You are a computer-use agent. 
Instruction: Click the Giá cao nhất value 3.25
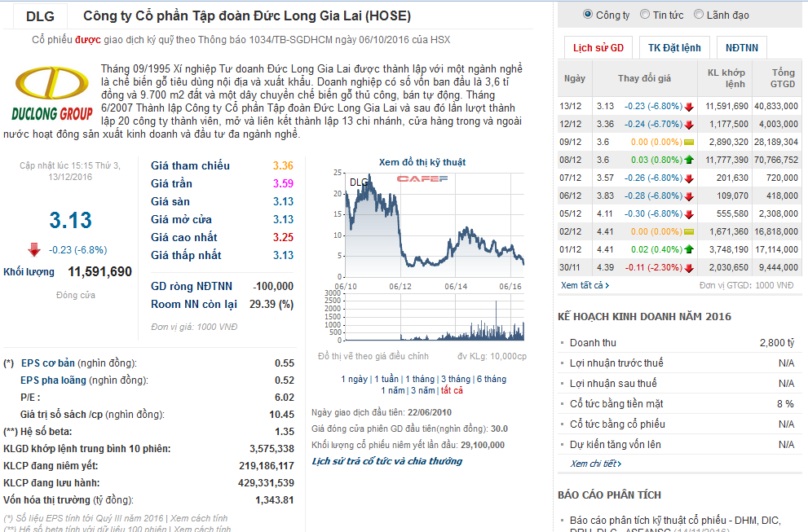[x=283, y=237]
